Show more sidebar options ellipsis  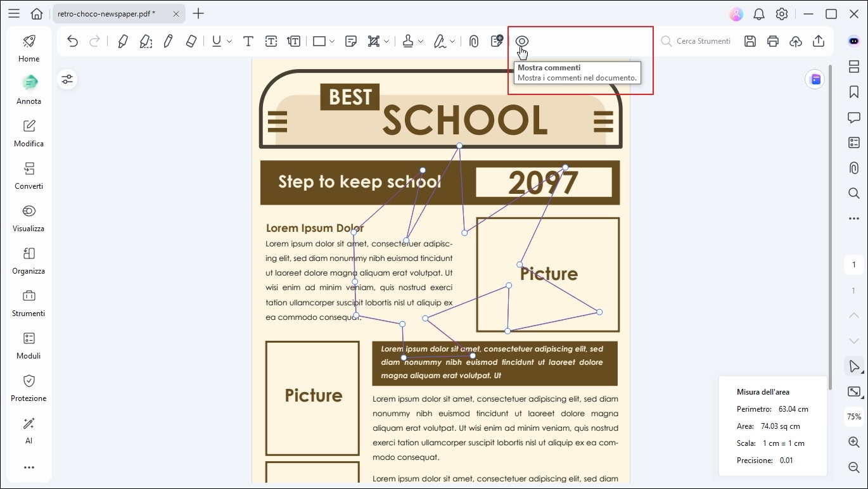point(29,467)
